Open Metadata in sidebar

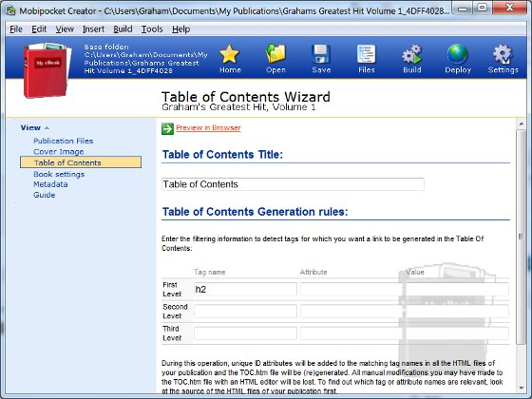click(x=50, y=184)
